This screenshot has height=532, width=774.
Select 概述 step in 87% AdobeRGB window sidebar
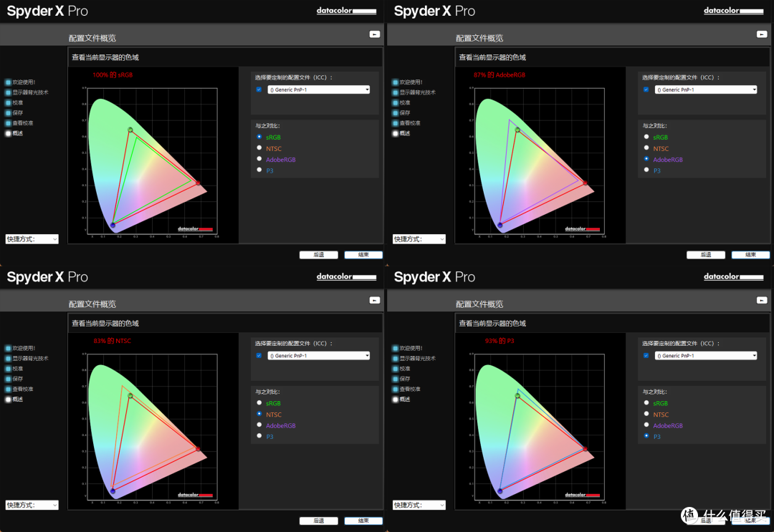(x=405, y=134)
